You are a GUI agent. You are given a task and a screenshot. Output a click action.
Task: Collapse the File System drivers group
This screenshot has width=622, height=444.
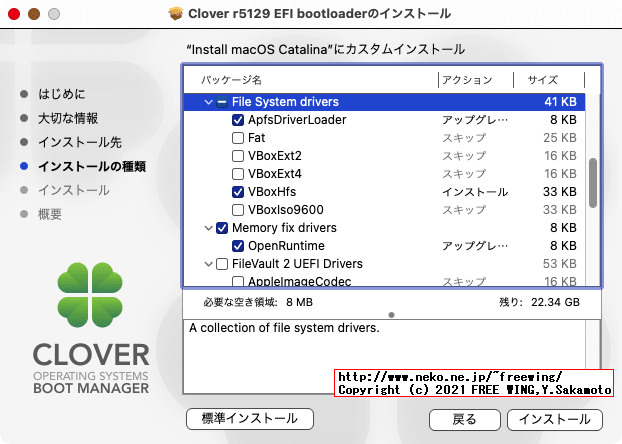[208, 102]
